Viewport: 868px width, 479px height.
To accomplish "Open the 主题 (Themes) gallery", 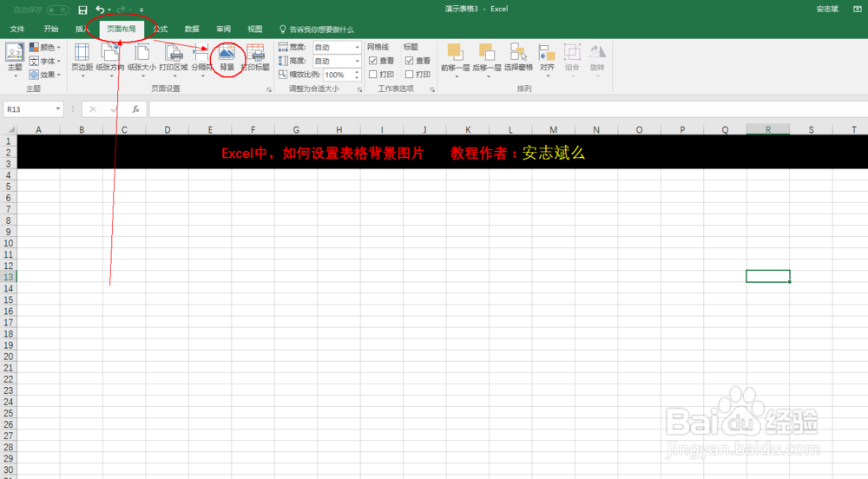I will (15, 59).
